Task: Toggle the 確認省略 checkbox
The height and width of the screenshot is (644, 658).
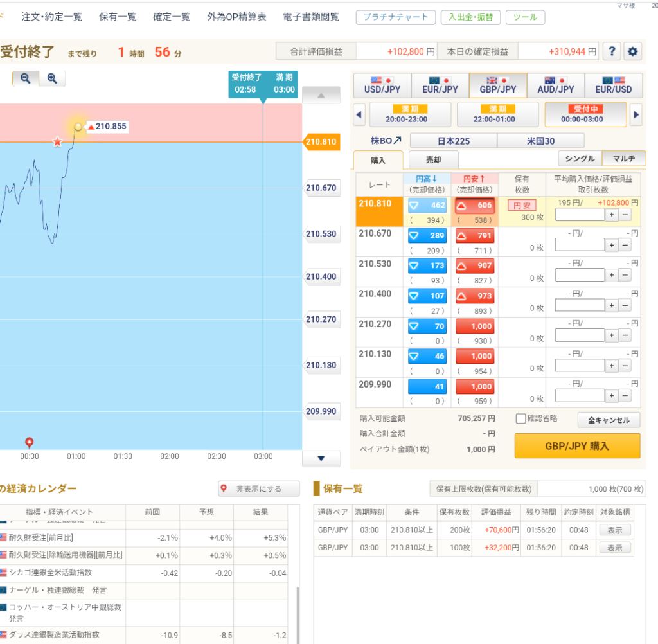Action: click(x=521, y=419)
